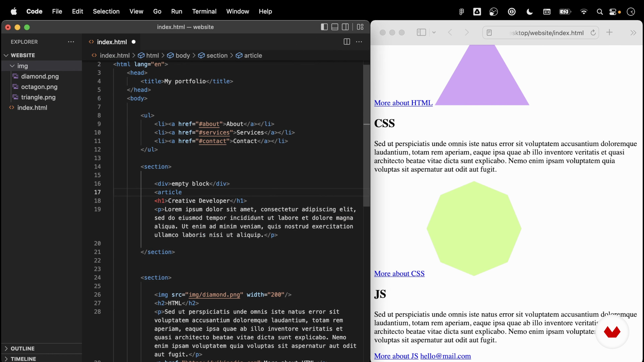Viewport: 644px width, 362px height.
Task: Reload the page in Safari
Action: click(x=593, y=33)
